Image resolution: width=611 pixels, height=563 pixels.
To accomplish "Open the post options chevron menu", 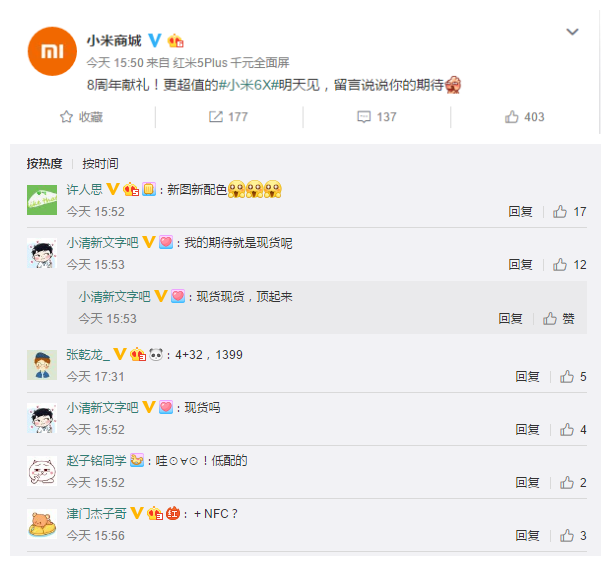I will point(572,32).
